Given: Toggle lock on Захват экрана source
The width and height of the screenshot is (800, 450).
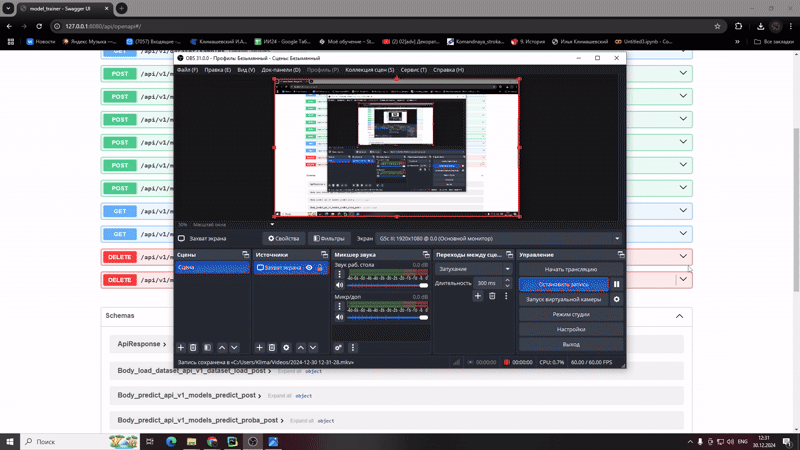Looking at the screenshot, I should [x=320, y=268].
